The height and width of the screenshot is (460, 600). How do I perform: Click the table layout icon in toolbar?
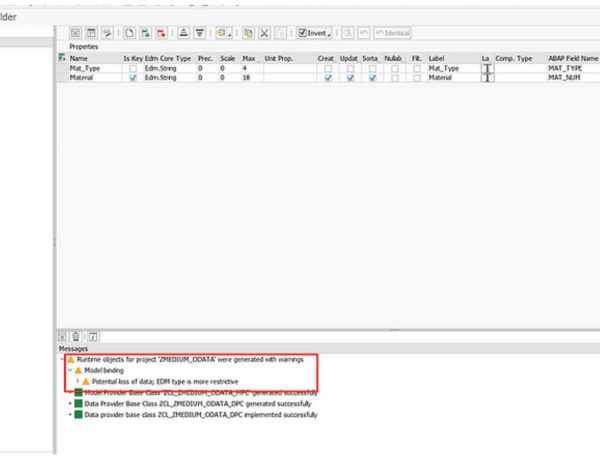(x=91, y=33)
